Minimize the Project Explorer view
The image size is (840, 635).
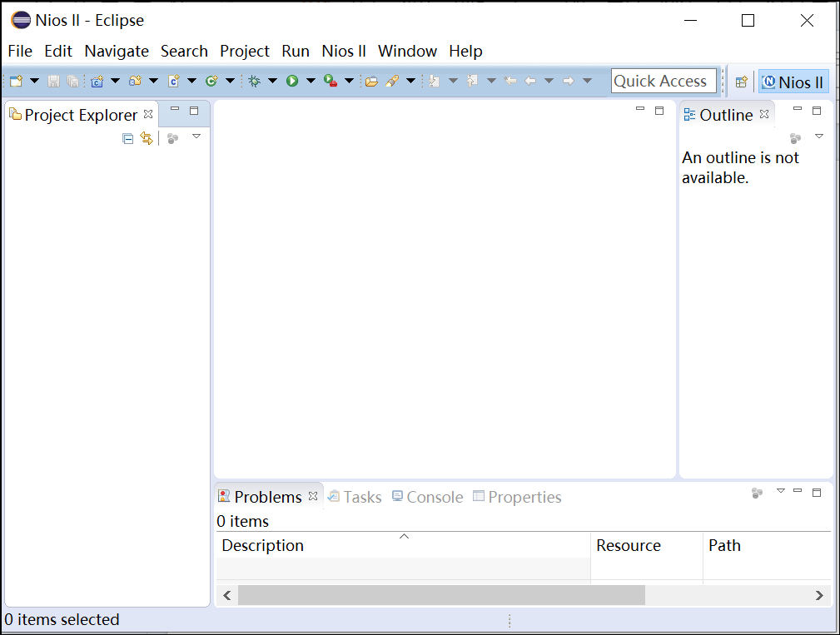click(175, 109)
